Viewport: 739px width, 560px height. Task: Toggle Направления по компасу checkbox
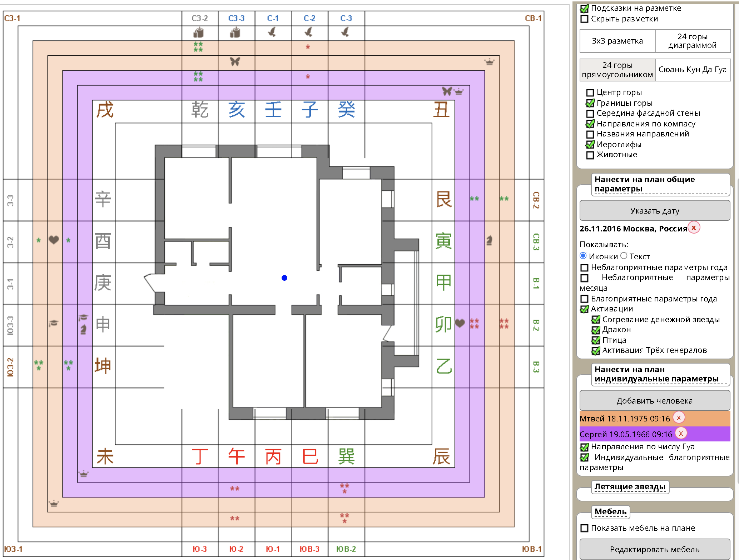590,124
